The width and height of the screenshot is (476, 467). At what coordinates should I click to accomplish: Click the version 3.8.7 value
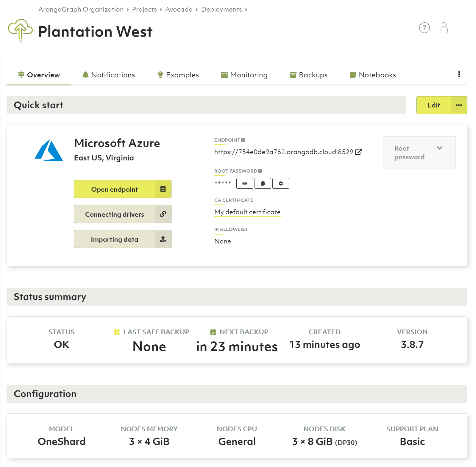pyautogui.click(x=412, y=344)
